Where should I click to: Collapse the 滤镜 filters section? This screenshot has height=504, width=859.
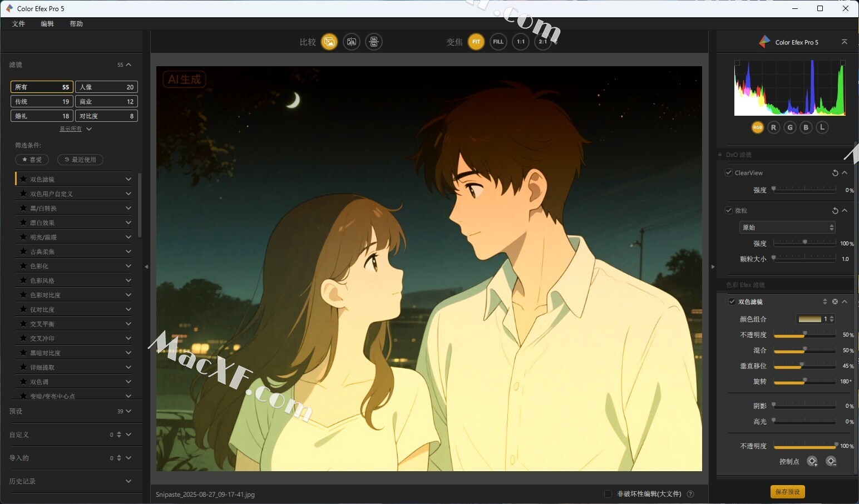tap(129, 65)
